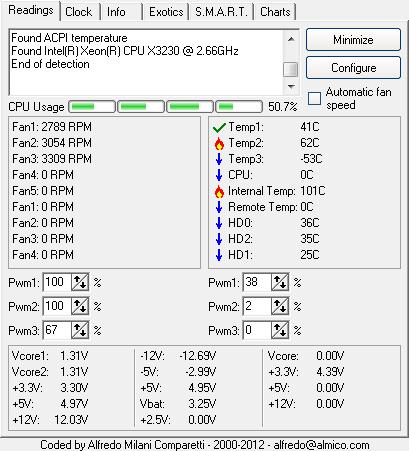
Task: Click the first CPU Usage bar
Action: click(x=92, y=107)
